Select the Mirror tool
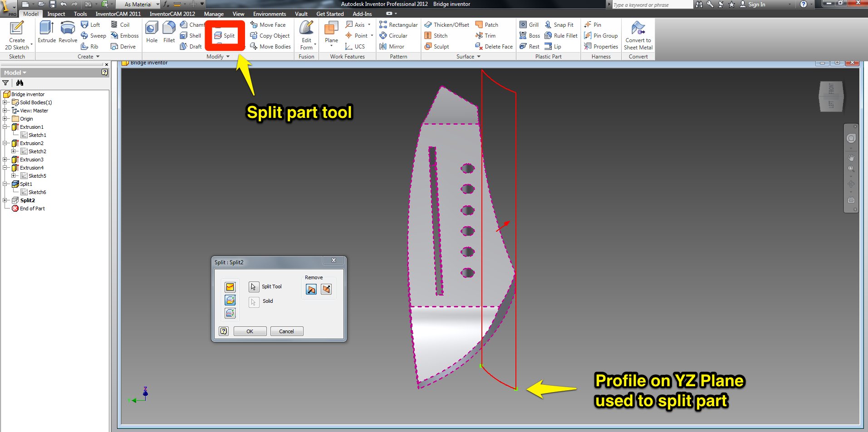Screen dimensions: 868x432 point(392,46)
